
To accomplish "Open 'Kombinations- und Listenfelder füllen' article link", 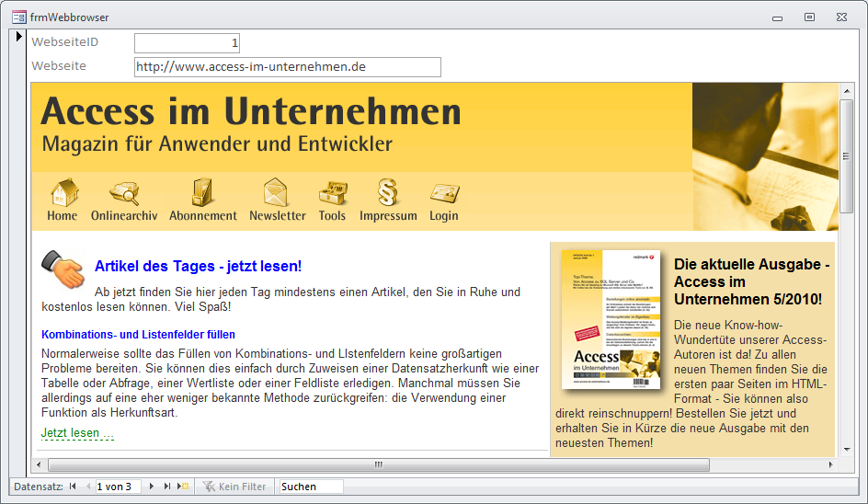I will 138,335.
